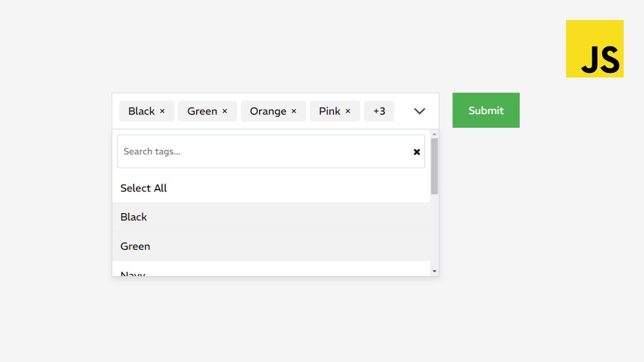Select the Navy option in the list
This screenshot has height=362, width=644.
(133, 273)
